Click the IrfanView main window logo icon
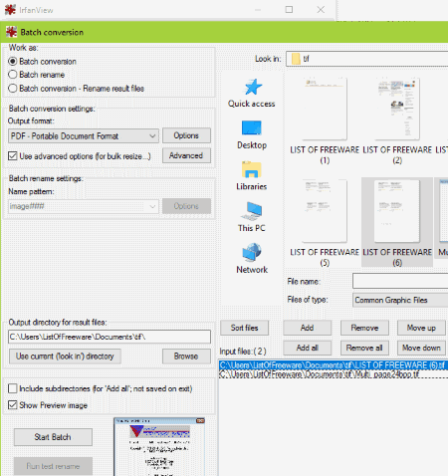This screenshot has height=476, width=448. click(10, 10)
